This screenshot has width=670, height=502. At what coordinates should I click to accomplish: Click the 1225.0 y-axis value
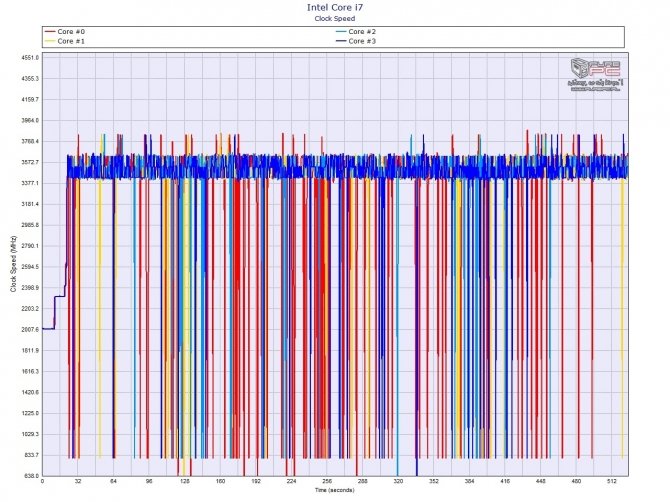[30, 414]
